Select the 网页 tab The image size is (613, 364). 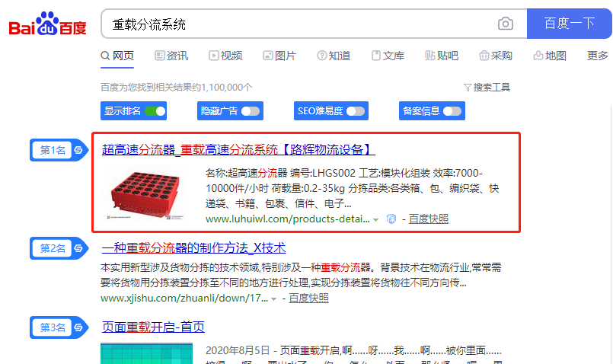(117, 56)
